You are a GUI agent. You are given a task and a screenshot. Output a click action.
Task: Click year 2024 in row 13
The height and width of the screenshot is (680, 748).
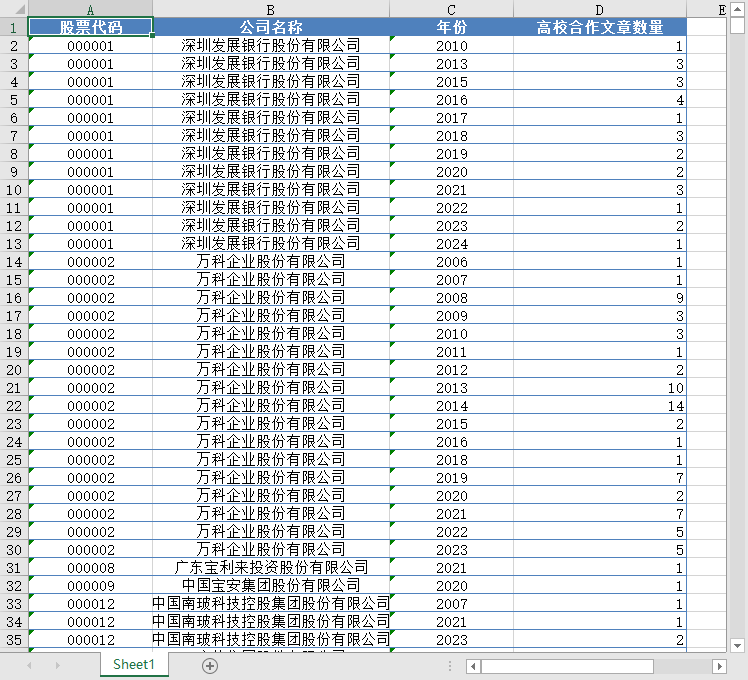tap(451, 244)
